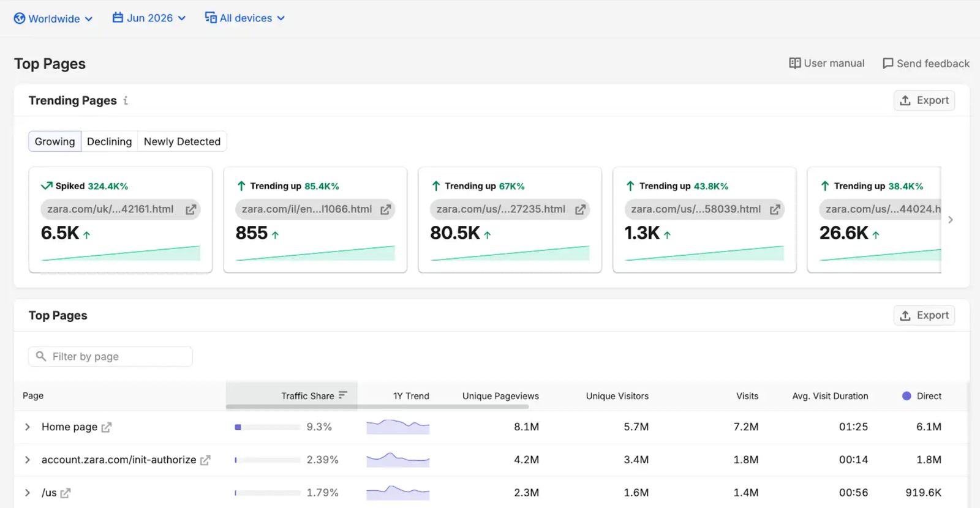Click the Page column header

(x=33, y=396)
